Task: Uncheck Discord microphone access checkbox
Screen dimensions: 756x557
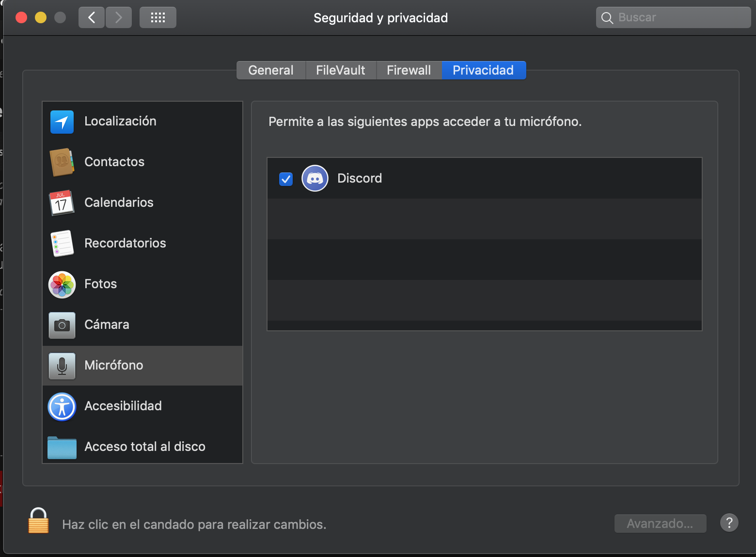Action: point(286,179)
